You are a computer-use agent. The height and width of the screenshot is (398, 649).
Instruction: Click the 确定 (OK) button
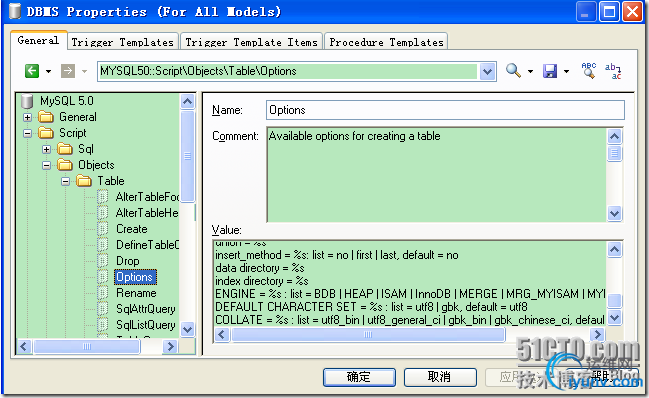[x=359, y=377]
